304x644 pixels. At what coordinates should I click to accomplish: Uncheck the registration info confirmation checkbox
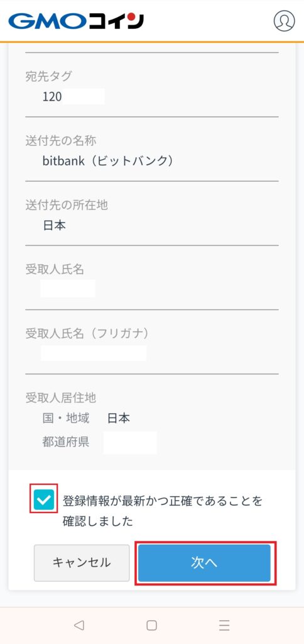coord(44,499)
